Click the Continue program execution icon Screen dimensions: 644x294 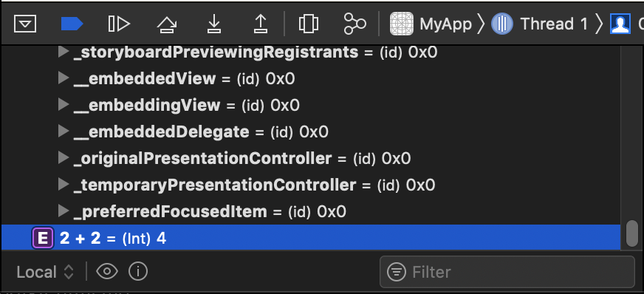pyautogui.click(x=119, y=24)
